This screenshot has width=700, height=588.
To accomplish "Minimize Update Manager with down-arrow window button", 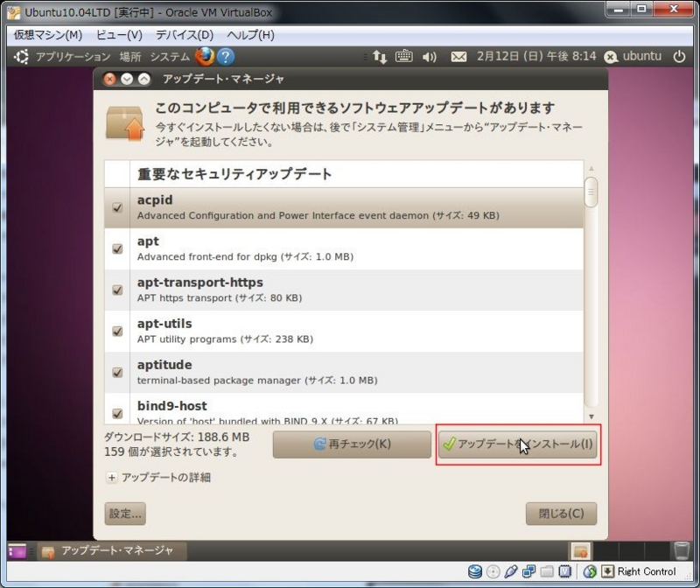I will (127, 79).
